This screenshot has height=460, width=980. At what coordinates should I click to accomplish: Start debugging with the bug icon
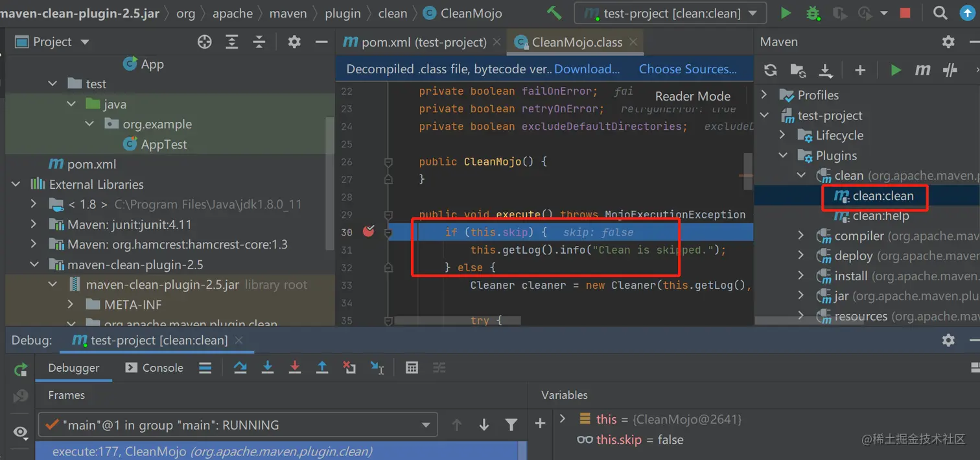[812, 13]
